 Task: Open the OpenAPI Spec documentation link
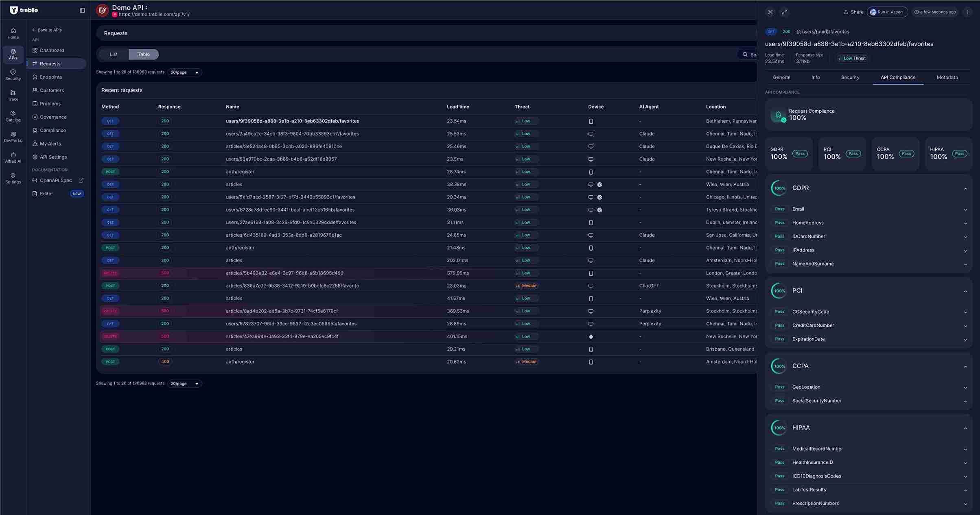pyautogui.click(x=56, y=180)
